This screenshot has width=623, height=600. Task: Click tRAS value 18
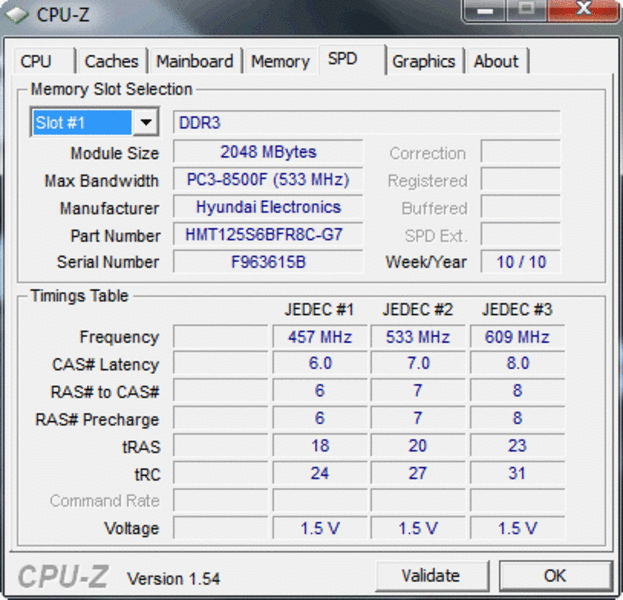320,445
